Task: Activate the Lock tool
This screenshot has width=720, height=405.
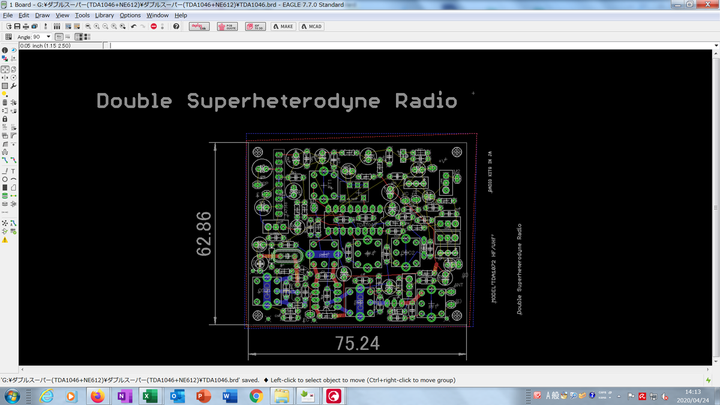Action: click(5, 119)
